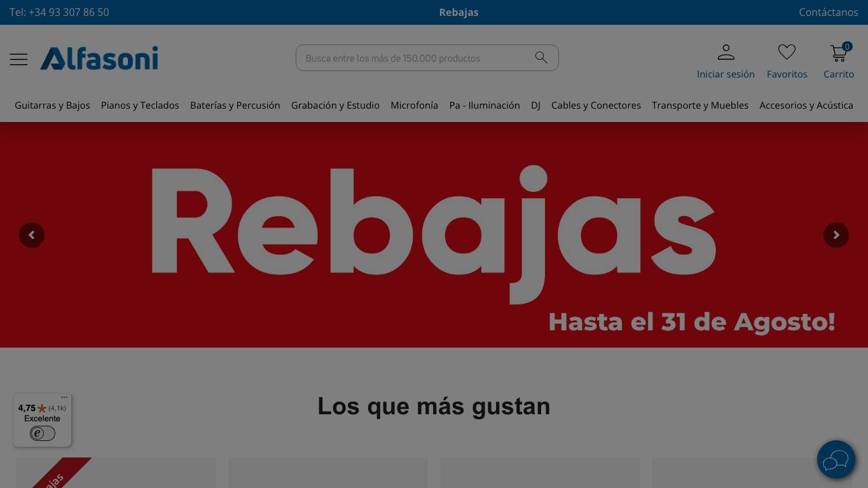Click the Favoritos label
Viewport: 868px width, 488px height.
[787, 74]
